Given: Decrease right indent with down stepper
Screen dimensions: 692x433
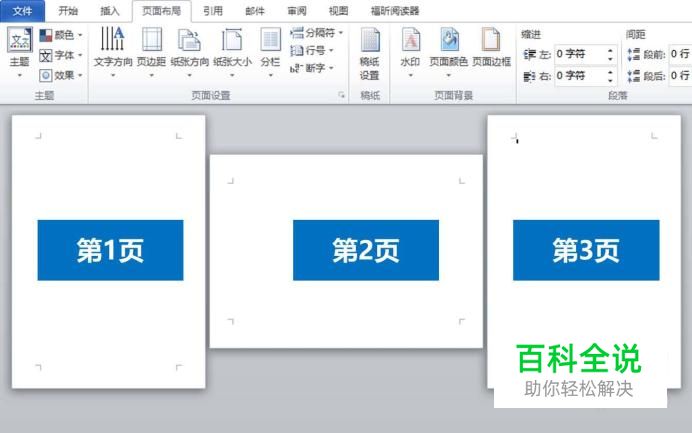Looking at the screenshot, I should (610, 80).
